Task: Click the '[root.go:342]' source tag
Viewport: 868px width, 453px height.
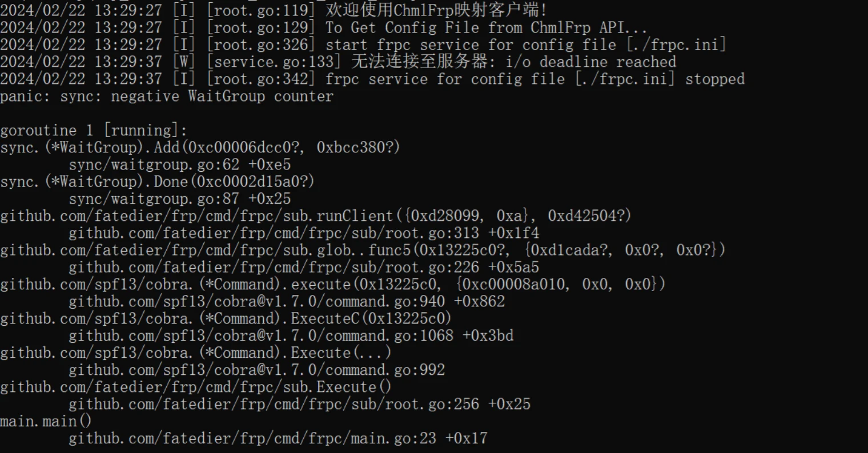Action: (x=260, y=79)
